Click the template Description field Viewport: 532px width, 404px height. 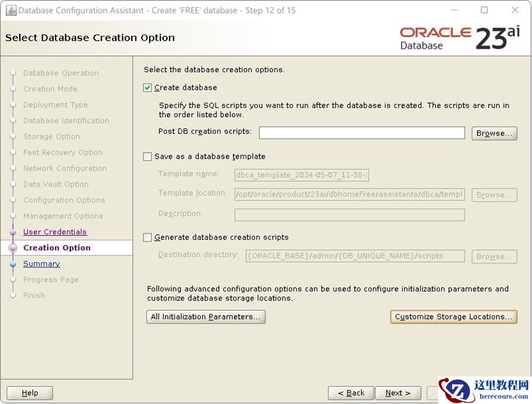[x=350, y=215]
